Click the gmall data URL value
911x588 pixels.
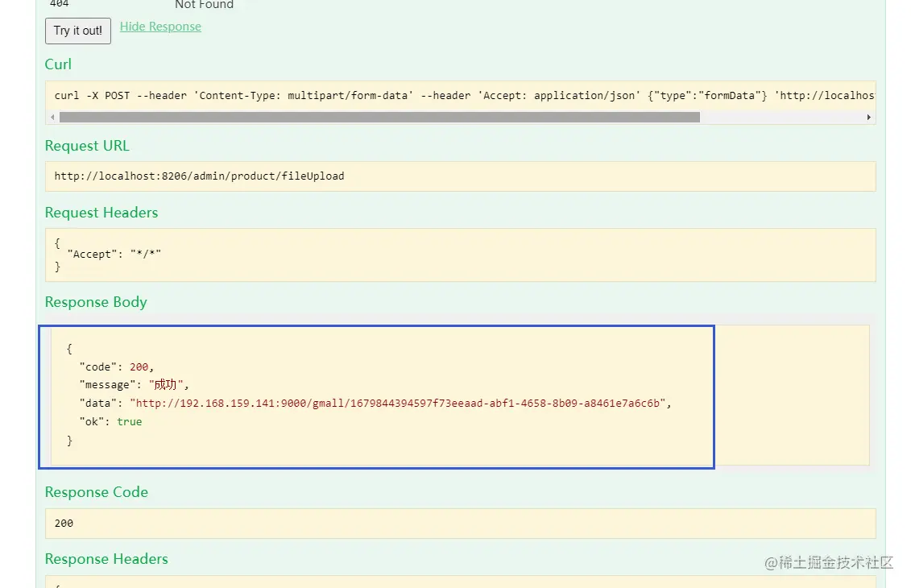click(397, 404)
